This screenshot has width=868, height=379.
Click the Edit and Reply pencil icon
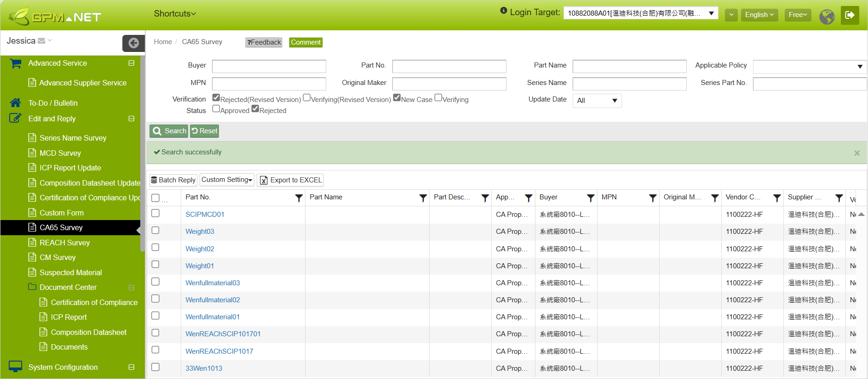coord(15,119)
